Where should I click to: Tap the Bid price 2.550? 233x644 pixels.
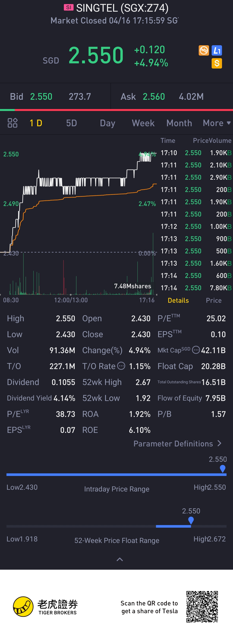[41, 97]
